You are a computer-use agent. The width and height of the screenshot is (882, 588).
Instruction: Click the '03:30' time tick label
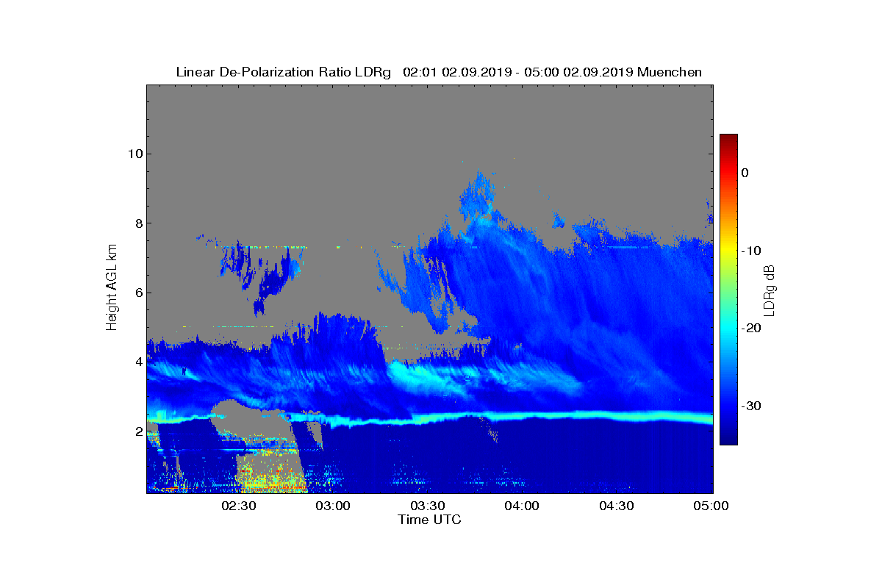[428, 506]
